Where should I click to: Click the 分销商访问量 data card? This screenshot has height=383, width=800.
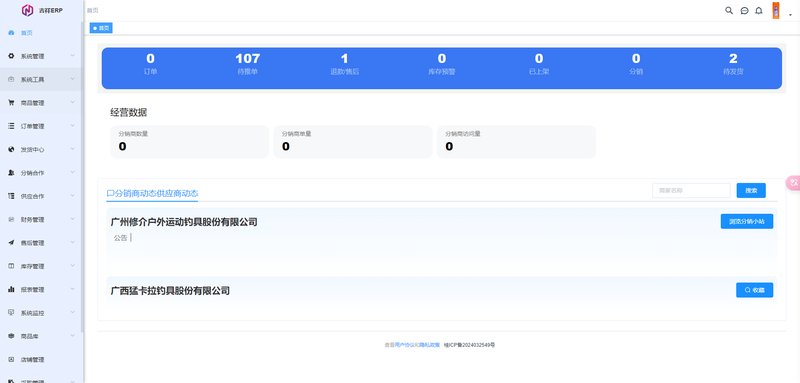click(516, 142)
